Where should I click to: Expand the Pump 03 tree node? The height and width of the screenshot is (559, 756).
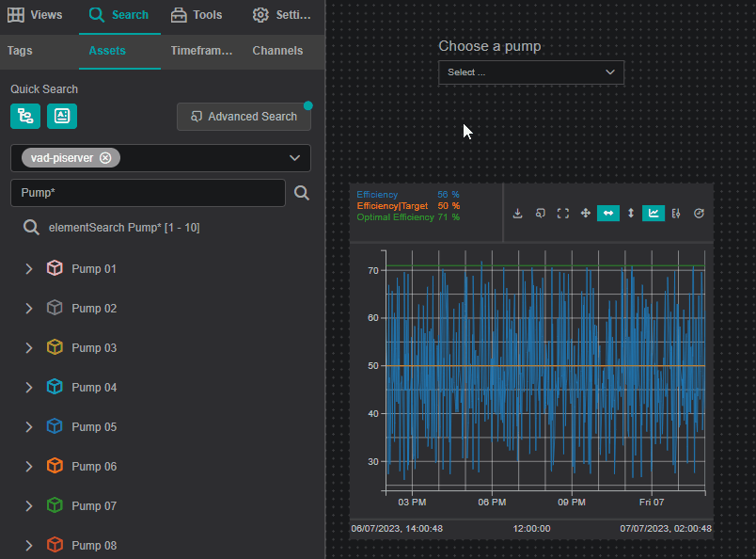coord(29,348)
